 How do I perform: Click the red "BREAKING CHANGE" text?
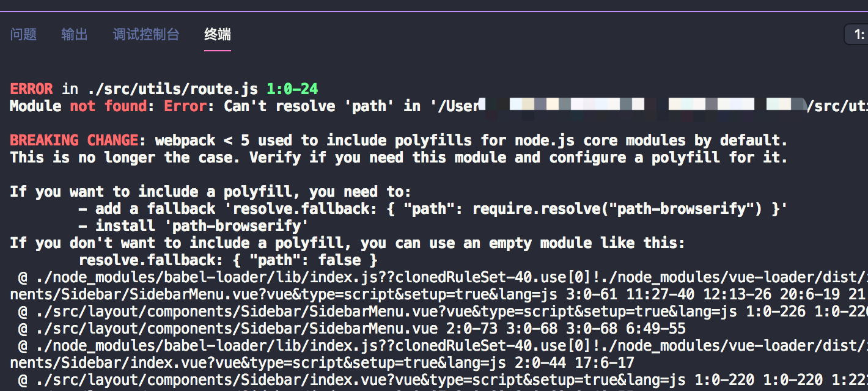pos(73,141)
